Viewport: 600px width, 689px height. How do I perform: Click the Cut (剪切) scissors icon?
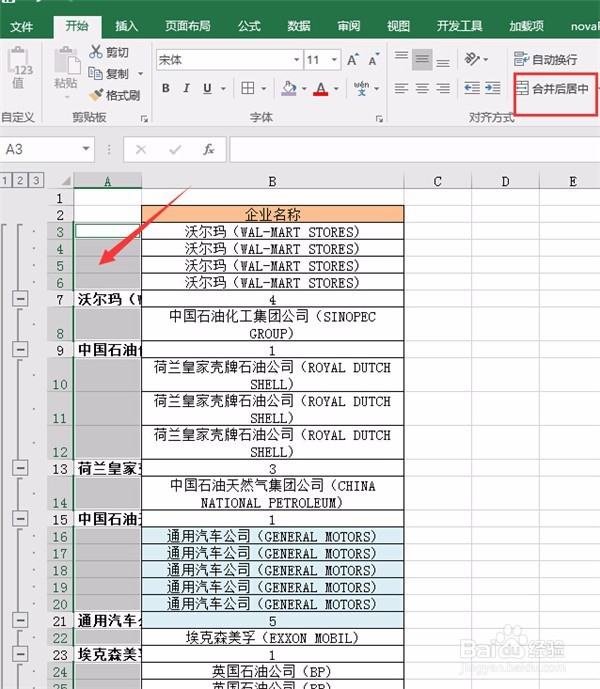pyautogui.click(x=95, y=52)
